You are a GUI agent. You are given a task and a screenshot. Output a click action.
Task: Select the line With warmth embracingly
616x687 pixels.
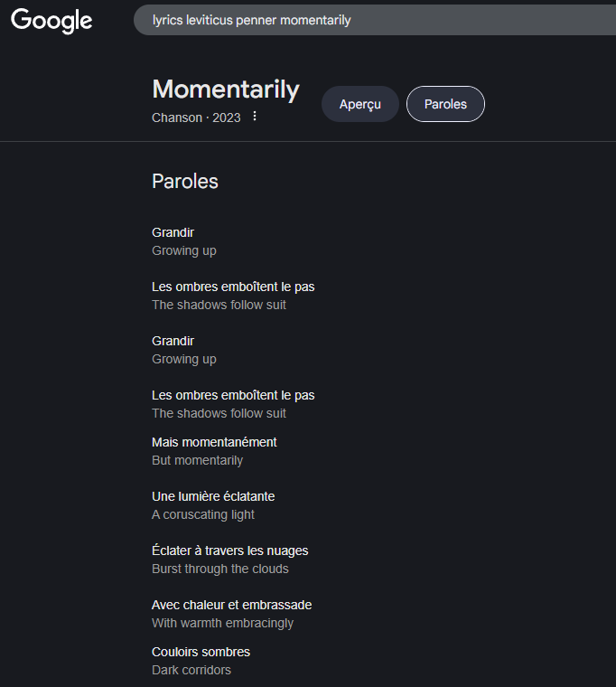(x=222, y=623)
